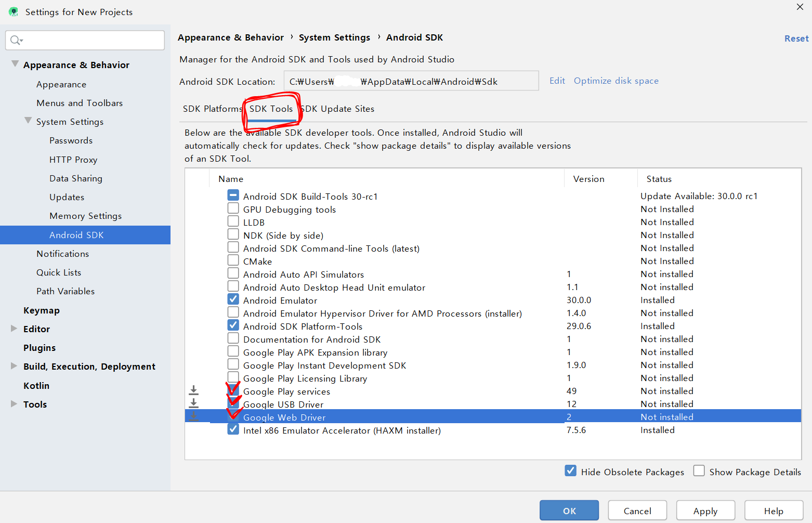812x523 pixels.
Task: Collapse System Settings tree arrow
Action: click(28, 121)
